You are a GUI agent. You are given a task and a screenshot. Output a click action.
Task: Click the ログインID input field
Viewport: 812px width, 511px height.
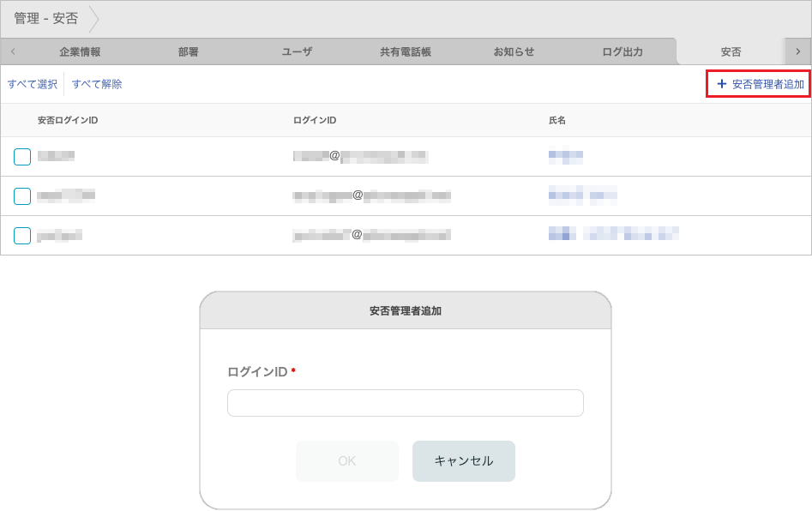tap(405, 403)
